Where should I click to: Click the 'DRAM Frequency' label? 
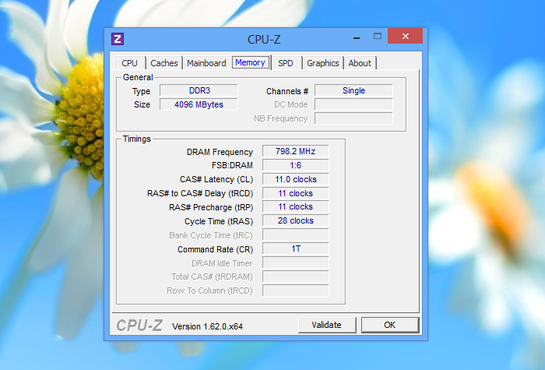(x=220, y=152)
